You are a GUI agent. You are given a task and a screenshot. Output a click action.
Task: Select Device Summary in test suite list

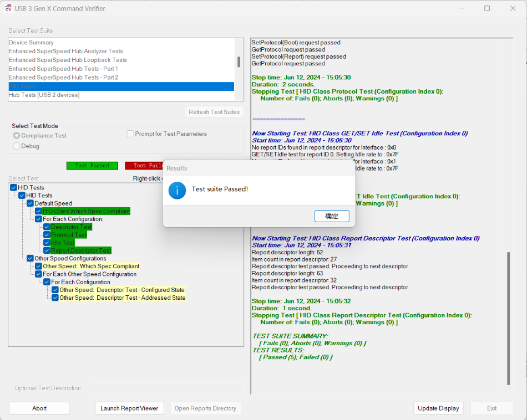[121, 43]
